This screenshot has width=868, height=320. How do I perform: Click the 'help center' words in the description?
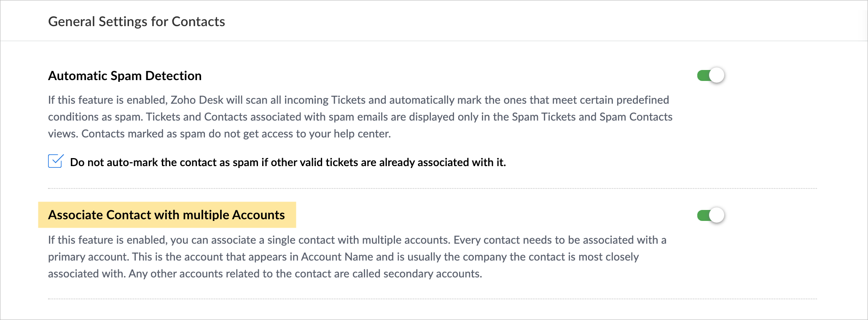coord(362,134)
